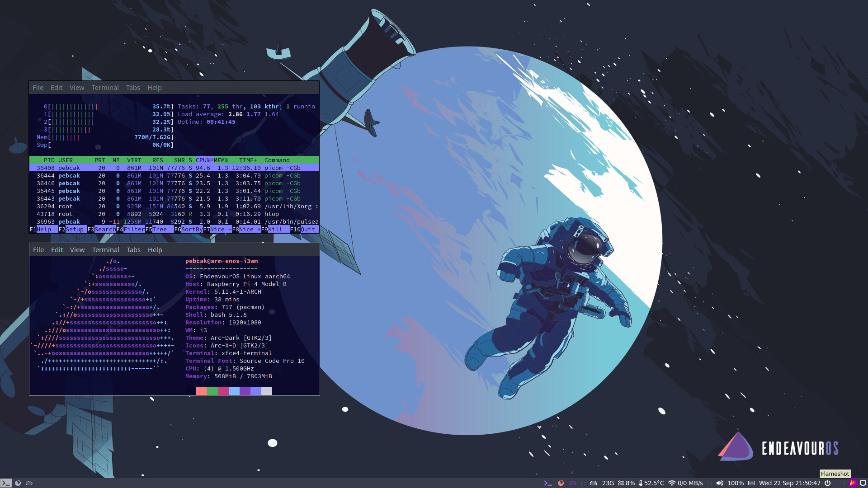868x488 pixels.
Task: Select htop process row PID 36443
Action: [174, 199]
